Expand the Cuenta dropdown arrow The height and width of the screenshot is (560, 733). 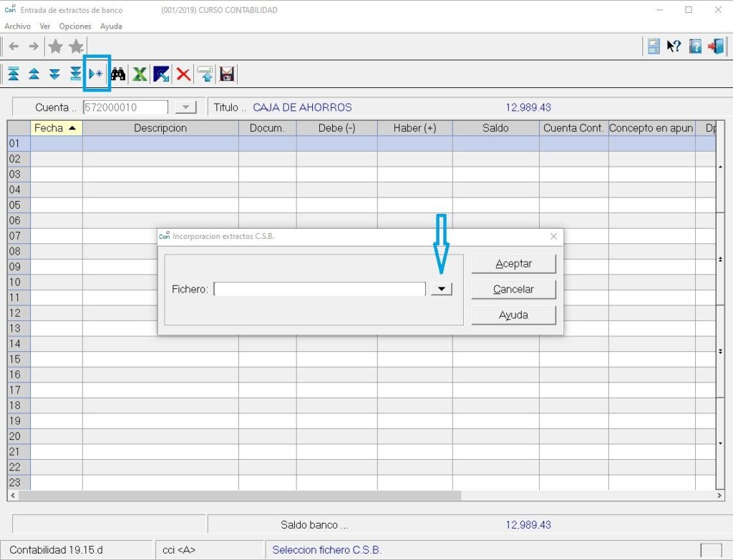click(x=185, y=107)
